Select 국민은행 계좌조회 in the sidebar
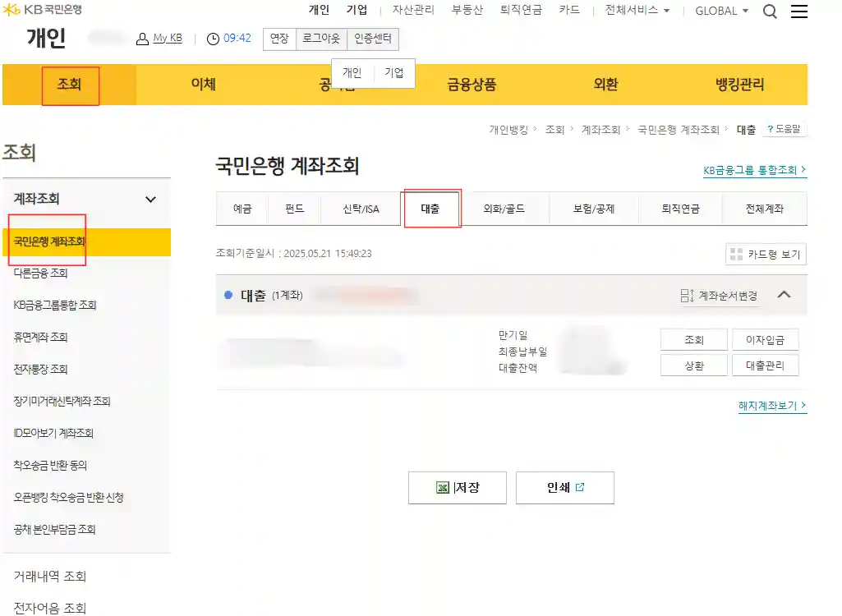The height and width of the screenshot is (616, 842). tap(87, 241)
